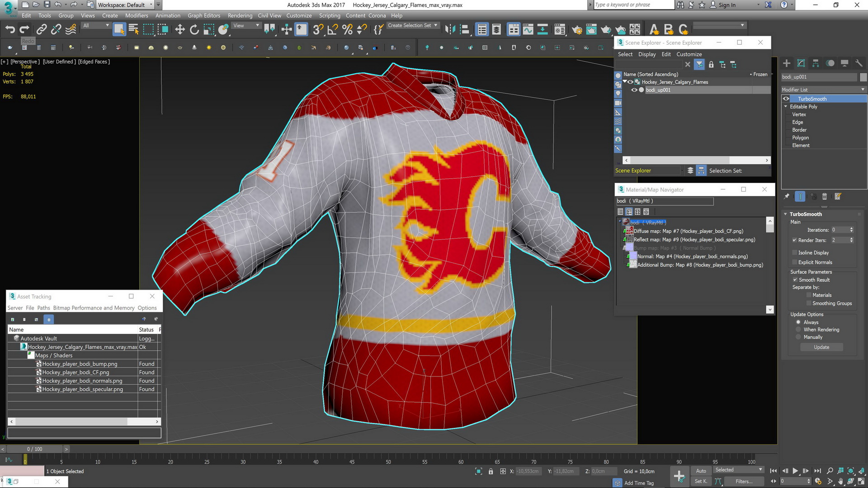This screenshot has width=868, height=488.
Task: Remove modifier with the trash icon
Action: [825, 196]
